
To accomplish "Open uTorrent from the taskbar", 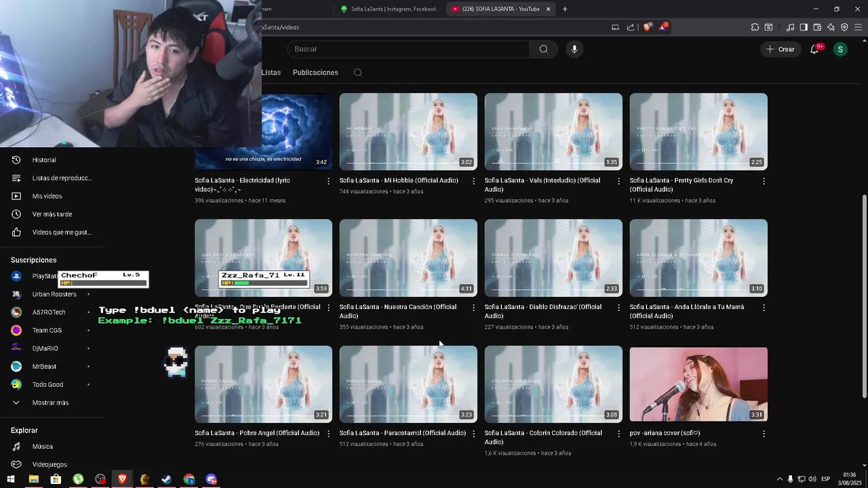I will [78, 479].
